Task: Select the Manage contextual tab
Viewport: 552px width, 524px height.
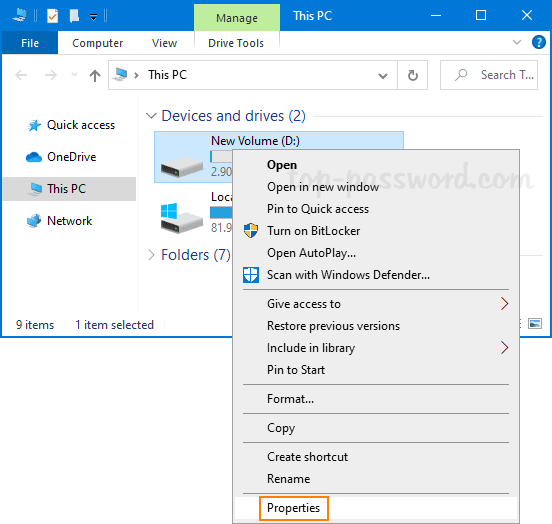Action: pyautogui.click(x=237, y=18)
